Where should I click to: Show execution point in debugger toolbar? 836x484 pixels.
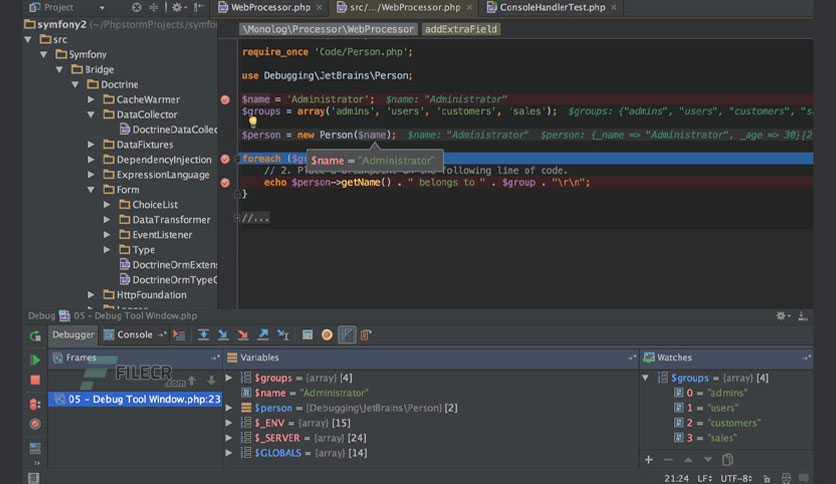point(179,335)
